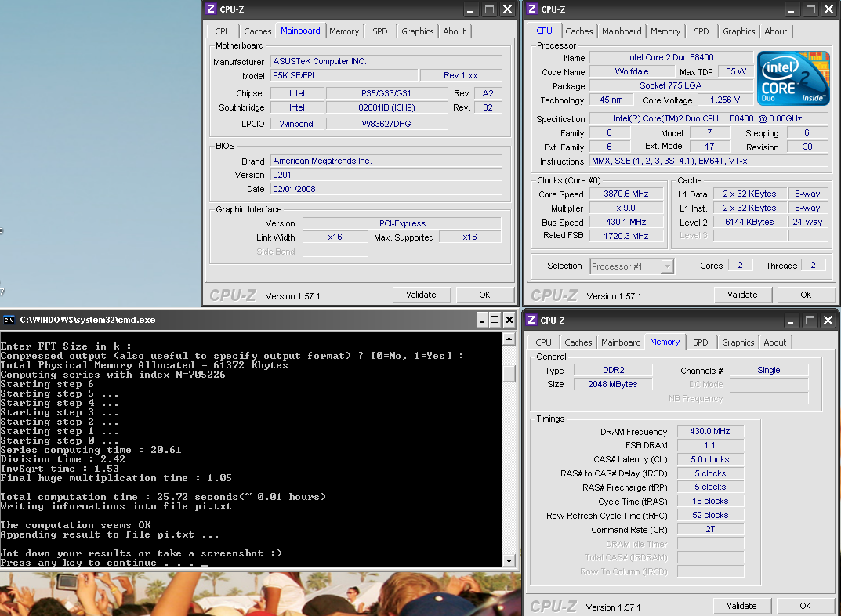The image size is (841, 616).
Task: Click the BIOS date 02/01/2008
Action: point(386,189)
